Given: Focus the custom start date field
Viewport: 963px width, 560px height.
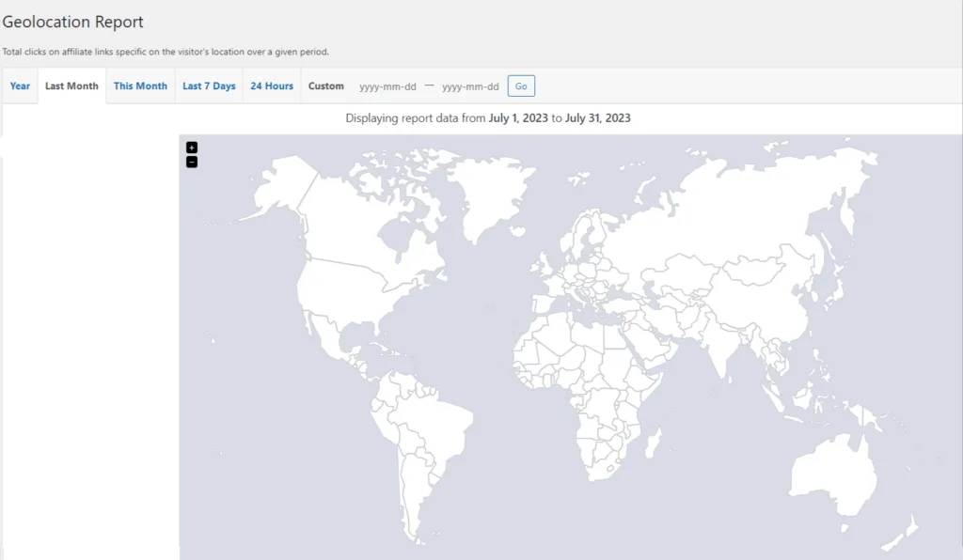Looking at the screenshot, I should (x=387, y=86).
